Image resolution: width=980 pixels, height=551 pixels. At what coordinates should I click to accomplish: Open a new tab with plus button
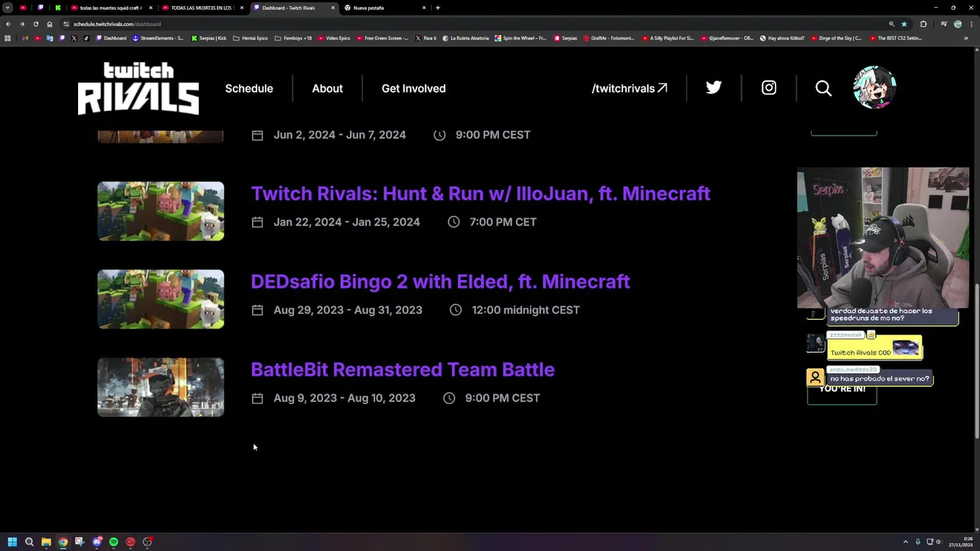pos(437,8)
